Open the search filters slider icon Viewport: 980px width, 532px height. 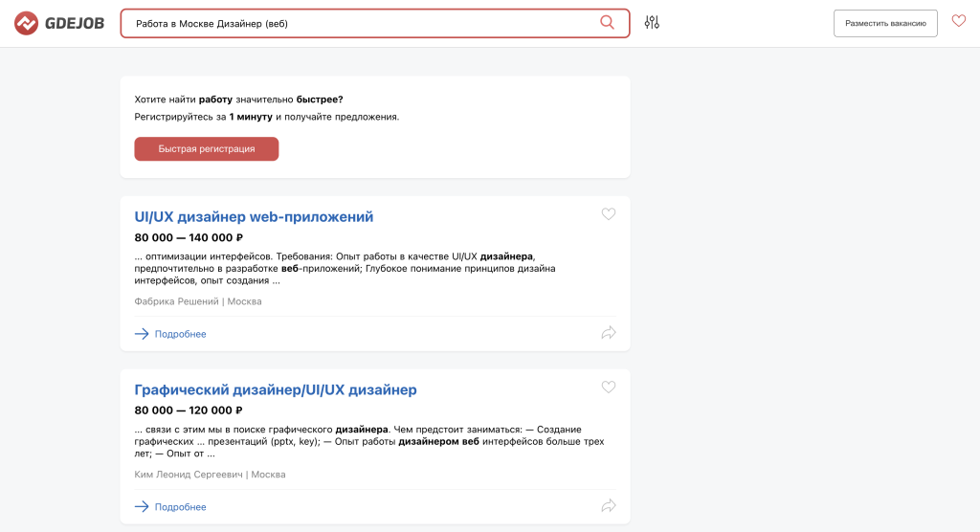pos(652,23)
